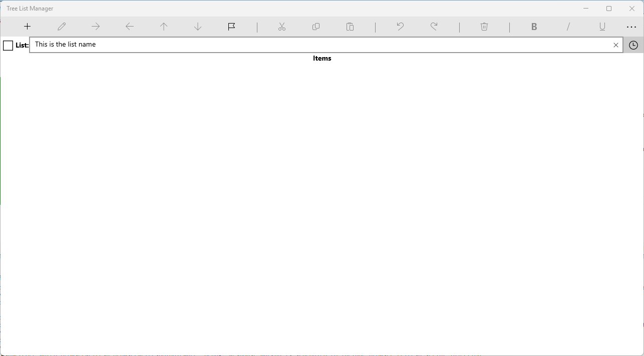Screen dimensions: 644x356
Task: Redo the last undone action
Action: (x=434, y=27)
